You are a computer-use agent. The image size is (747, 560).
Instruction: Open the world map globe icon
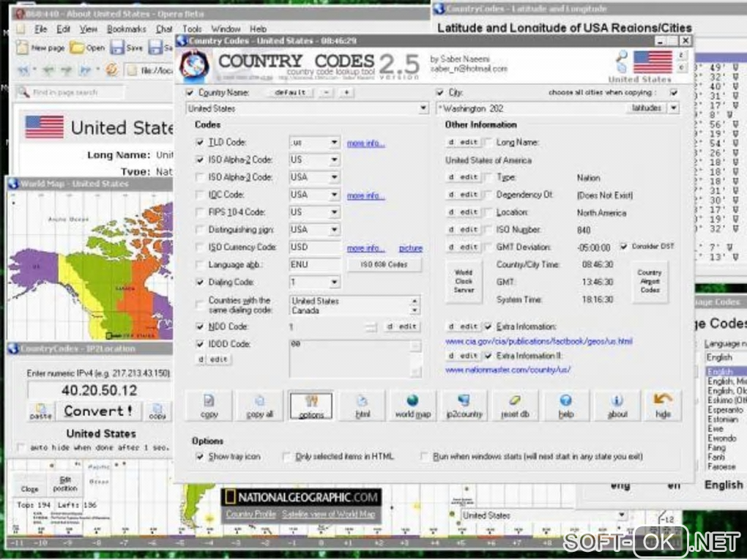click(413, 406)
